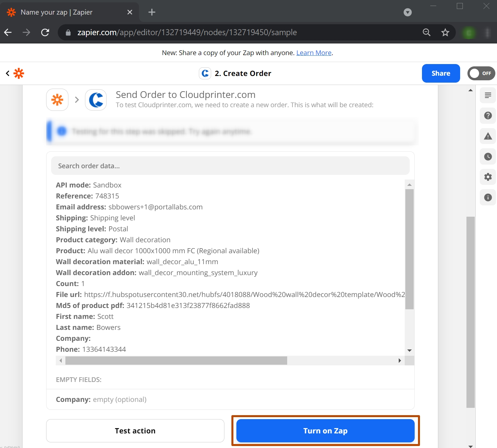View site security lock info
Viewport: 497px width, 448px height.
[68, 33]
